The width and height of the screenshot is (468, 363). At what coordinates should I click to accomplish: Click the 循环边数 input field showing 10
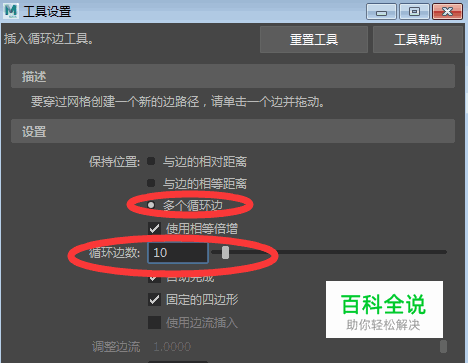pos(178,253)
